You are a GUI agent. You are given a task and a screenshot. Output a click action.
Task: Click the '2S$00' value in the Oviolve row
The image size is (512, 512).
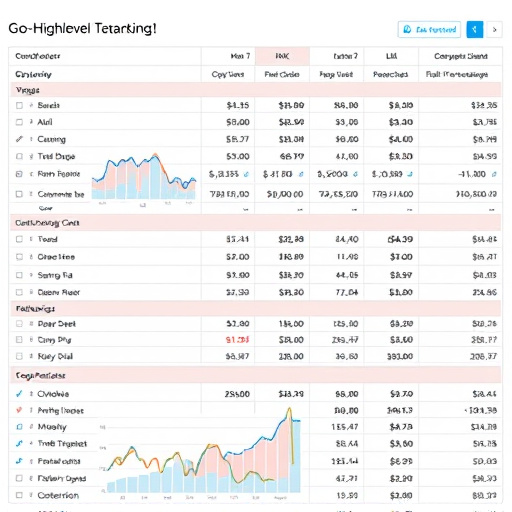(237, 394)
